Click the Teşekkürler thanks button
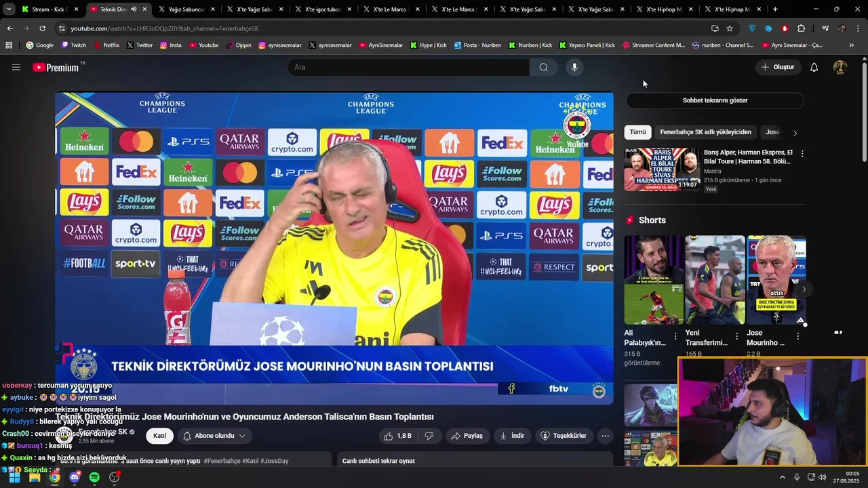Image resolution: width=868 pixels, height=488 pixels. 564,436
